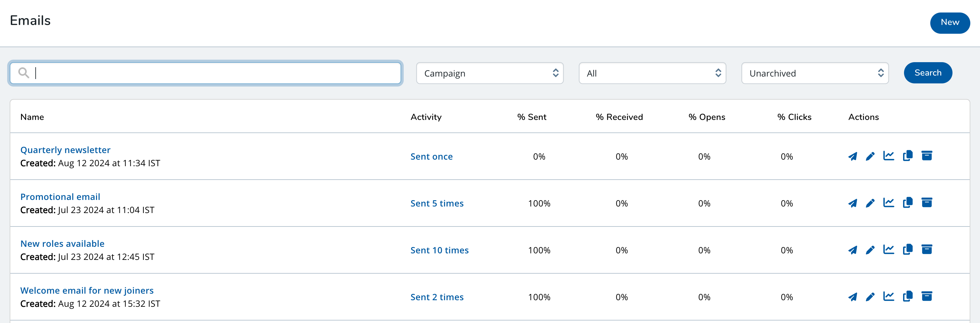The width and height of the screenshot is (980, 323).
Task: Click send icon for Quarterly newsletter
Action: (852, 156)
